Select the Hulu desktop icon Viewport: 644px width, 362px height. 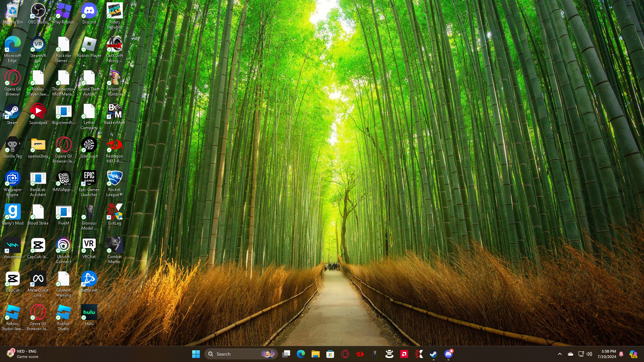point(89,315)
